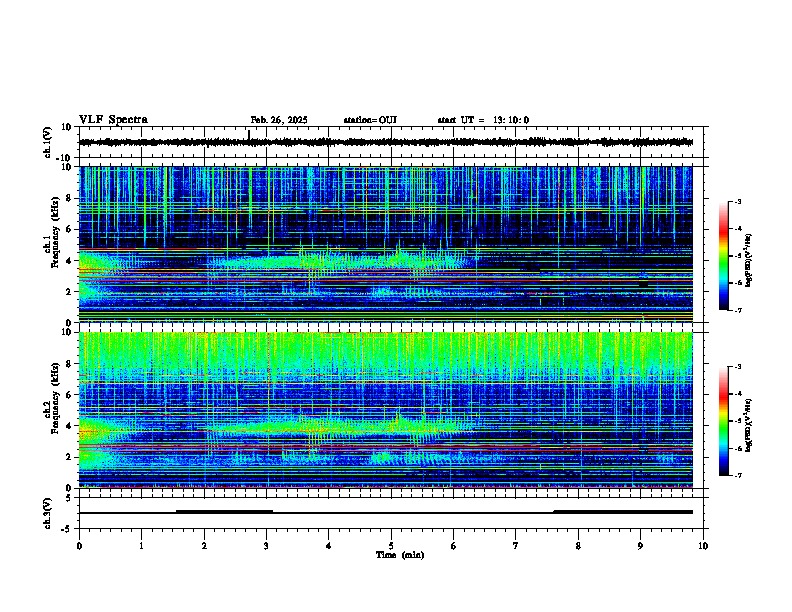The image size is (792, 612).
Task: Click the "ch.1(V)" waveform axis label
Action: click(x=48, y=142)
